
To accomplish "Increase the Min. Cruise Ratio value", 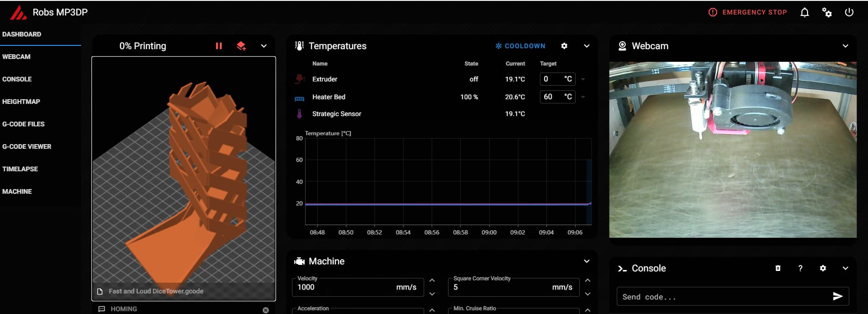I will [588, 310].
